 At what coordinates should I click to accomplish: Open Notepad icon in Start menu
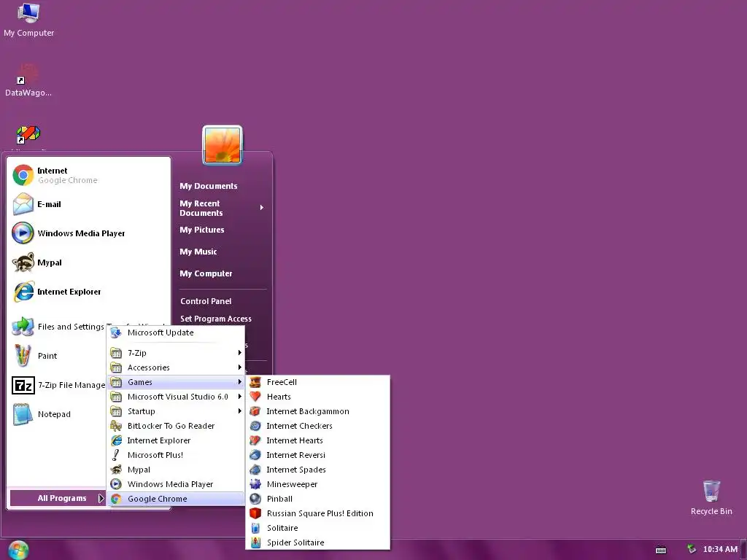[23, 414]
